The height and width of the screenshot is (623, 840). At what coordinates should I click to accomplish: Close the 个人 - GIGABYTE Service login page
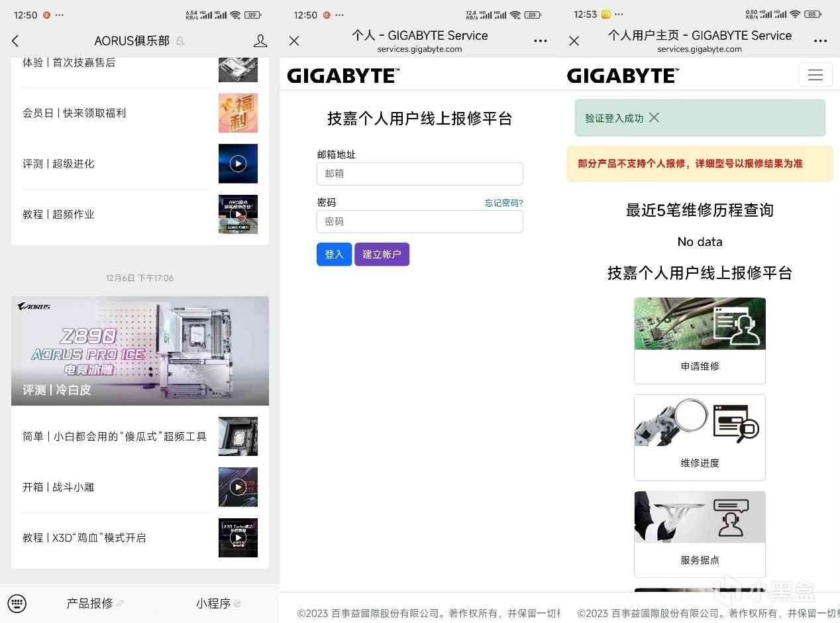click(294, 41)
